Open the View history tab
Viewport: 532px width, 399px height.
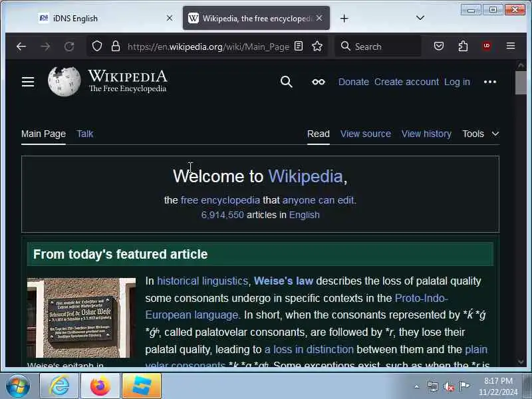click(x=426, y=134)
